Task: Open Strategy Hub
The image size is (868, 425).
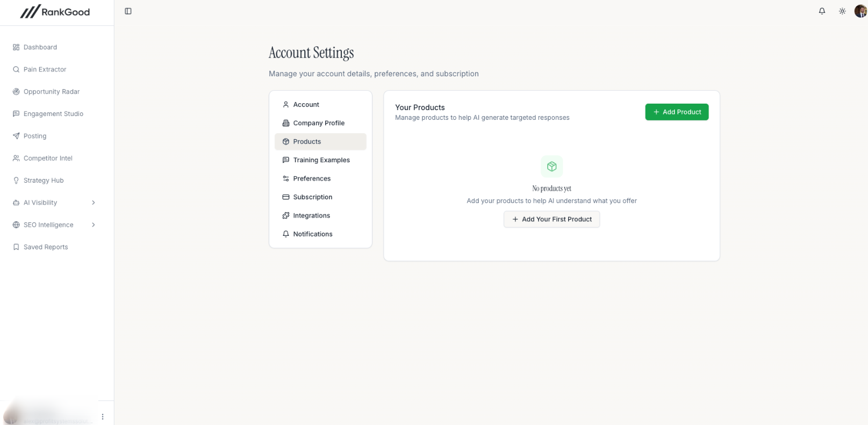Action: [x=43, y=181]
